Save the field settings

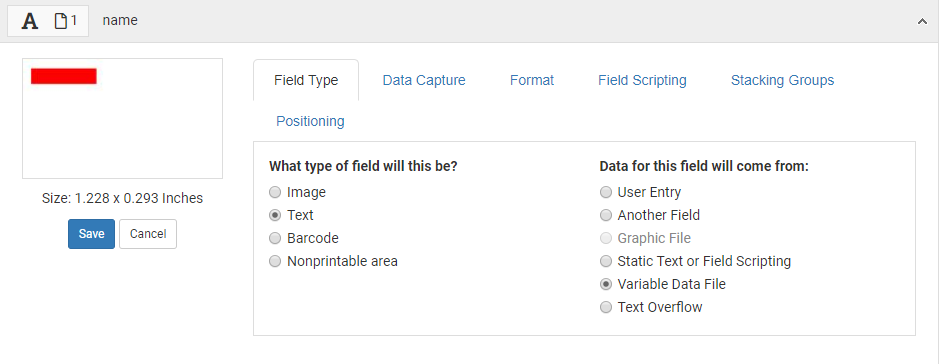[x=91, y=234]
